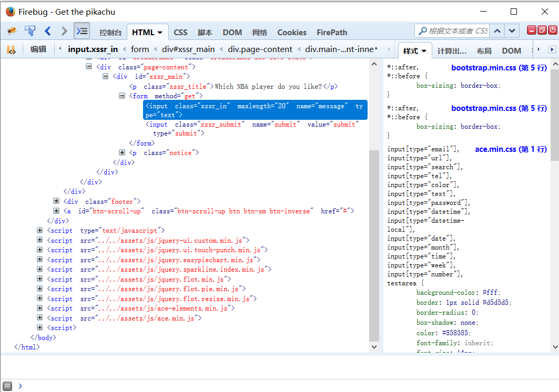Screen dimensions: 559x392
Task: Expand the jquery-ui.custom.min.js script node
Action: tap(40, 240)
